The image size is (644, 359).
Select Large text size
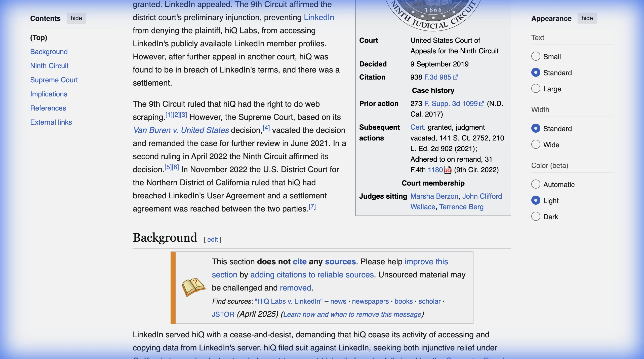(x=537, y=88)
